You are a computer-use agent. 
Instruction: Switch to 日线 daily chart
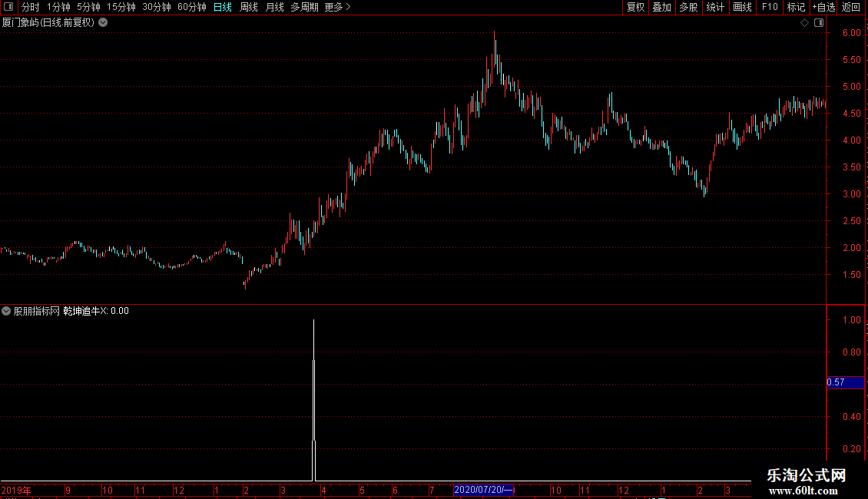point(223,7)
